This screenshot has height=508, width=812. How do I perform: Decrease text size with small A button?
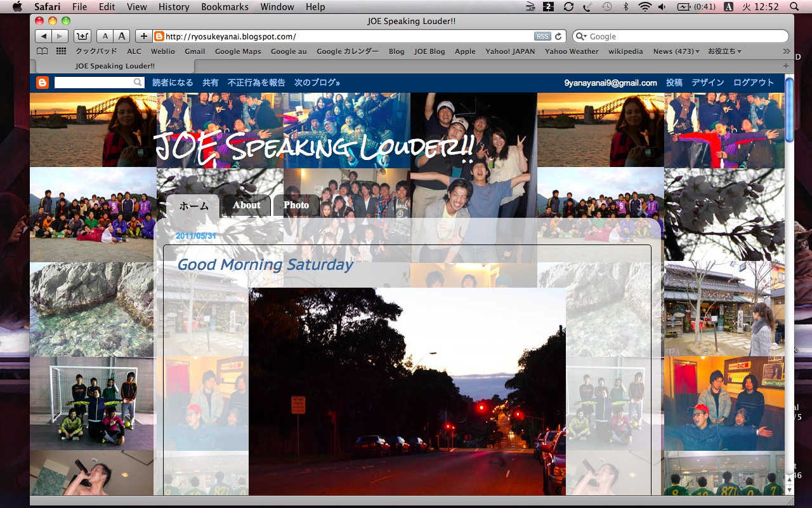coord(105,36)
